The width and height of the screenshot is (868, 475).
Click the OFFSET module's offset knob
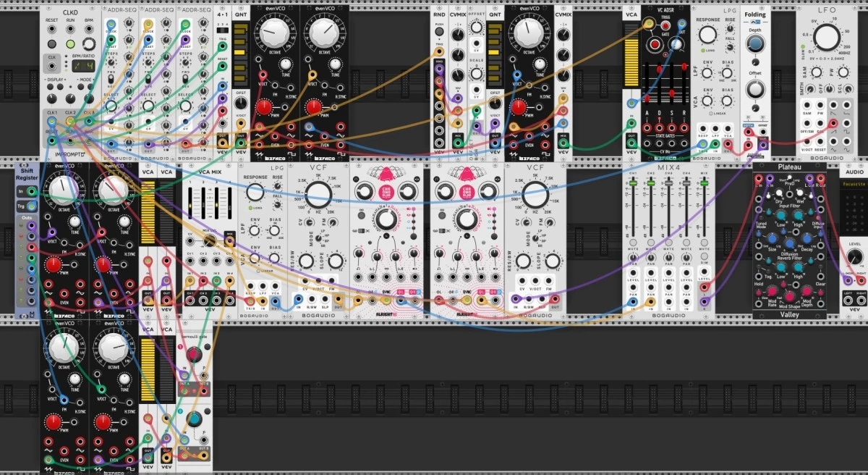(x=476, y=26)
